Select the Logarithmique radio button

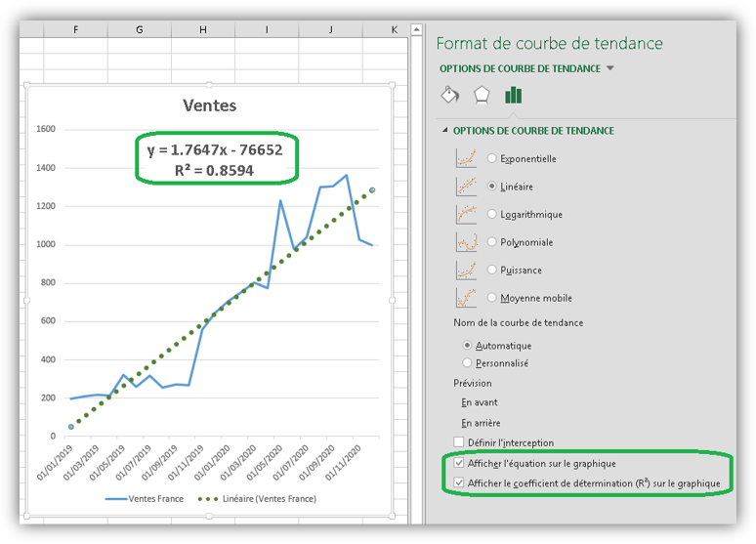click(x=491, y=214)
